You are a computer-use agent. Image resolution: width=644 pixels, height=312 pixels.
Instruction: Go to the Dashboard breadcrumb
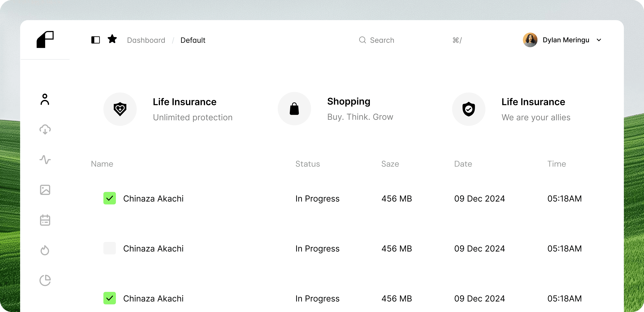tap(146, 40)
